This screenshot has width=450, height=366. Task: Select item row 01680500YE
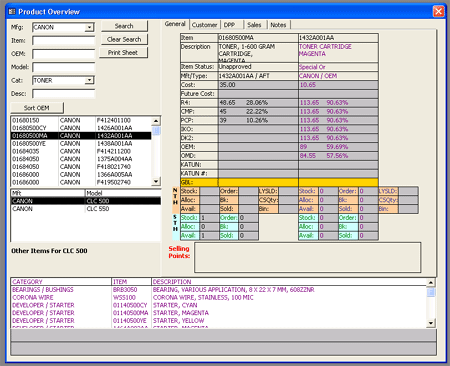tap(81, 144)
